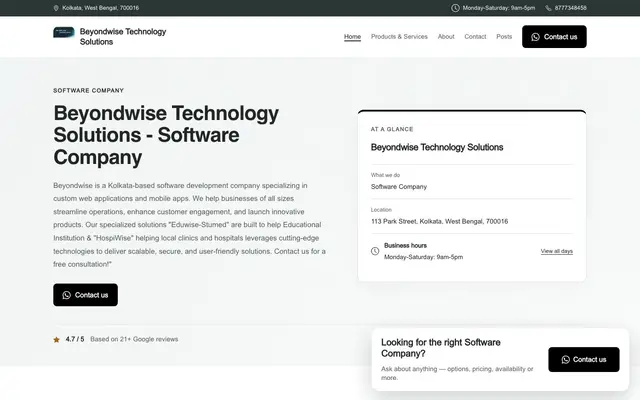Screen dimensions: 640x400
Task: Click the Business hours label in the card
Action: click(x=405, y=246)
